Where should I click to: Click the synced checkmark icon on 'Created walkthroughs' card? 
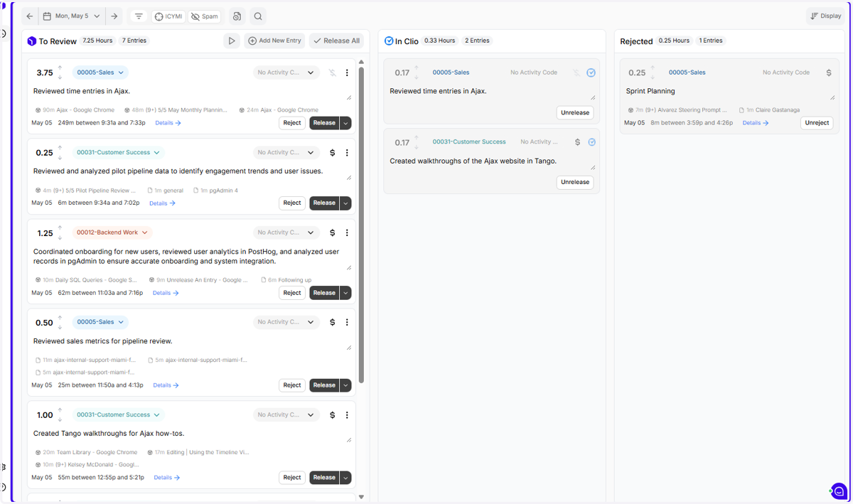point(591,142)
